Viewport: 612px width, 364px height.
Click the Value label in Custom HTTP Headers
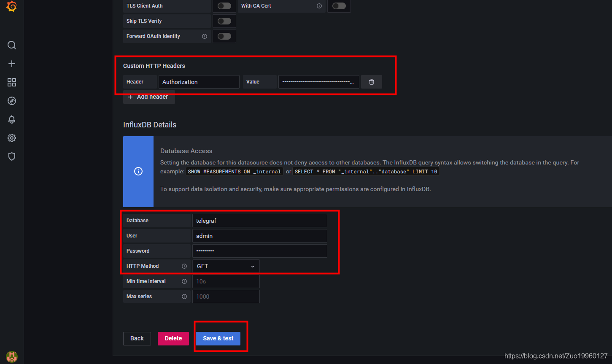click(x=253, y=82)
